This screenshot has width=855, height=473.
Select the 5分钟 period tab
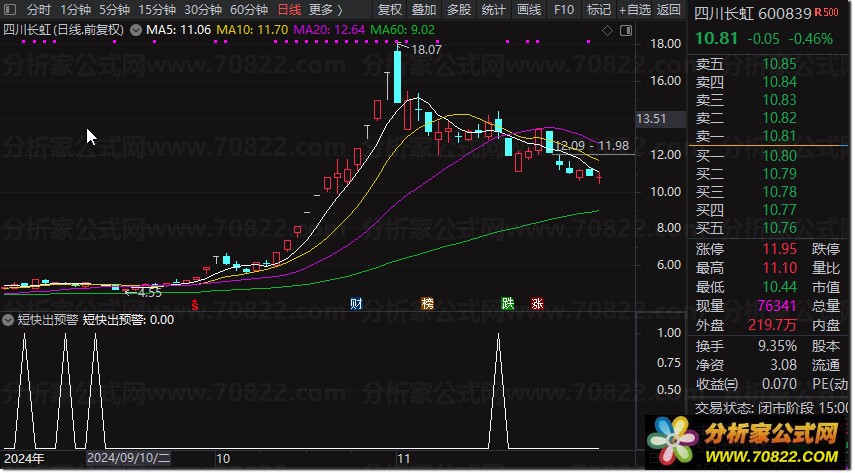tap(115, 10)
